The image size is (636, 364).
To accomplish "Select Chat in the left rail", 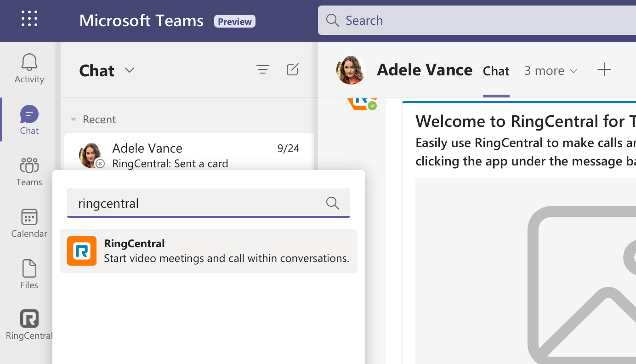I will pyautogui.click(x=29, y=119).
